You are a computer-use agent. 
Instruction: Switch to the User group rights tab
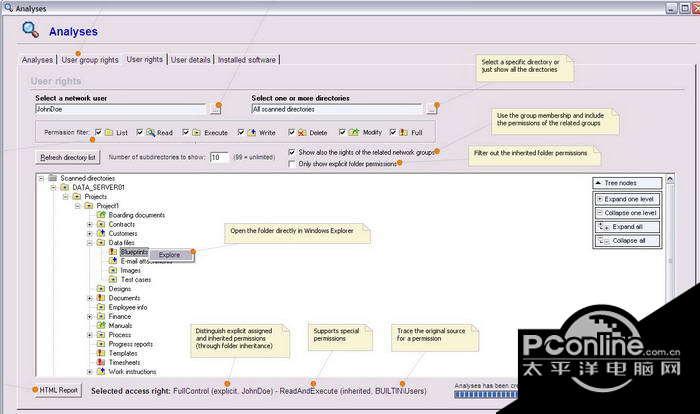(x=90, y=60)
